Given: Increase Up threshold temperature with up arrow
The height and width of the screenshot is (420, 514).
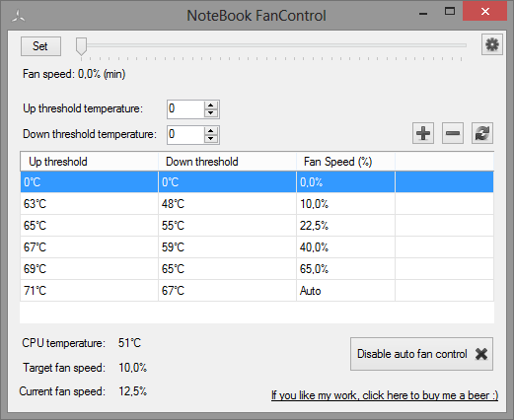Looking at the screenshot, I should [211, 105].
